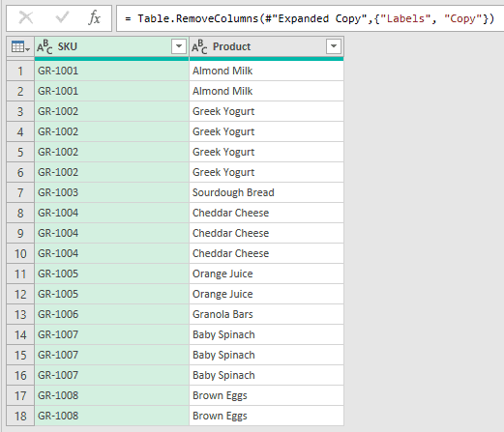Select row number 9
The width and height of the screenshot is (504, 432).
[x=20, y=233]
